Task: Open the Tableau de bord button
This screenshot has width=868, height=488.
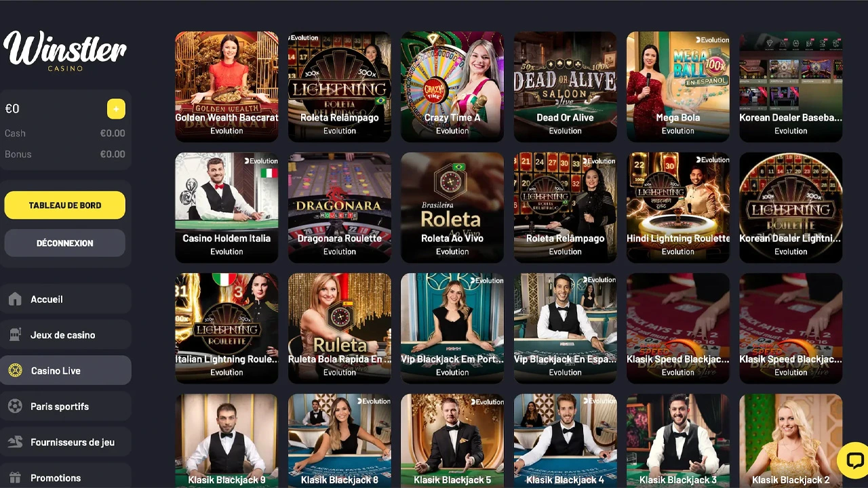Action: [x=65, y=205]
